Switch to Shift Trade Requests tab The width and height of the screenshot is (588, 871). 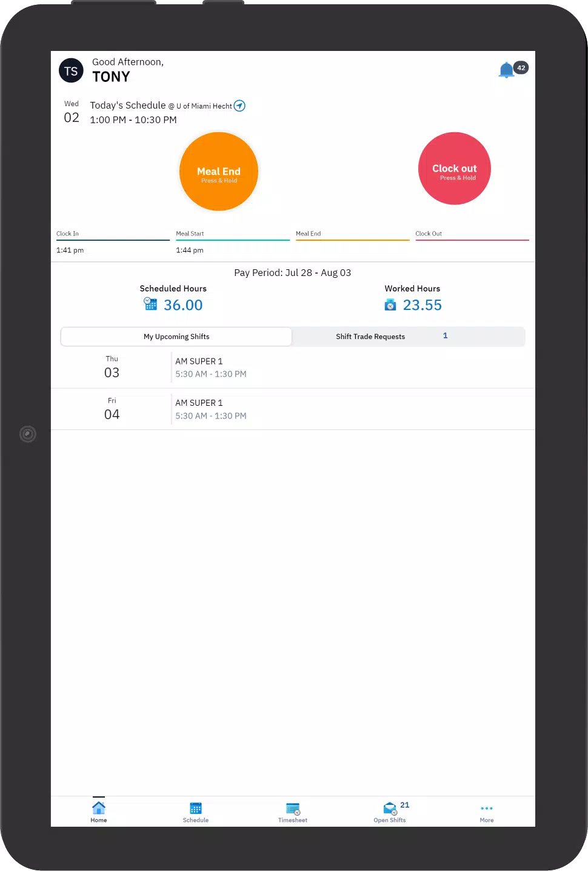(x=408, y=337)
